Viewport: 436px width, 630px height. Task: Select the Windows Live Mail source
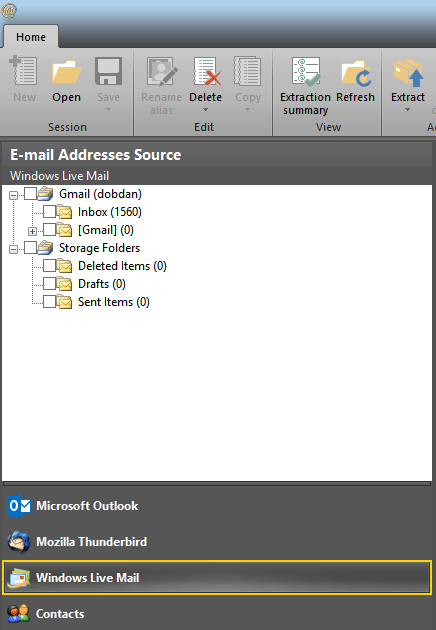point(217,578)
